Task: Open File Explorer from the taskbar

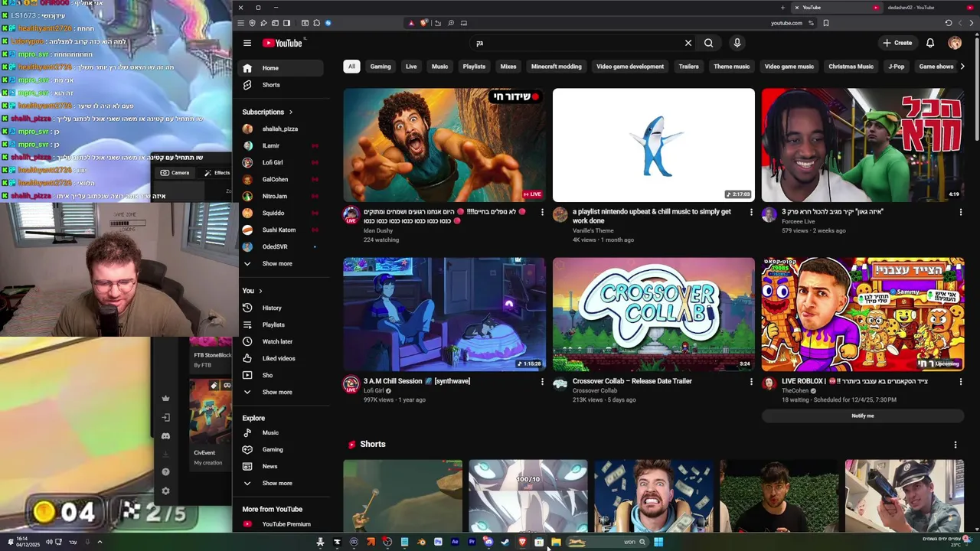Action: point(556,542)
